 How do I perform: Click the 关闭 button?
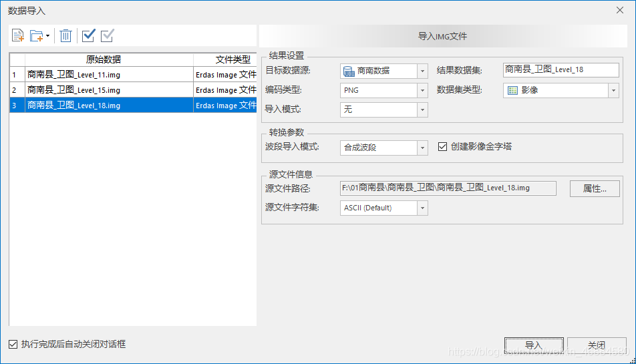[597, 345]
